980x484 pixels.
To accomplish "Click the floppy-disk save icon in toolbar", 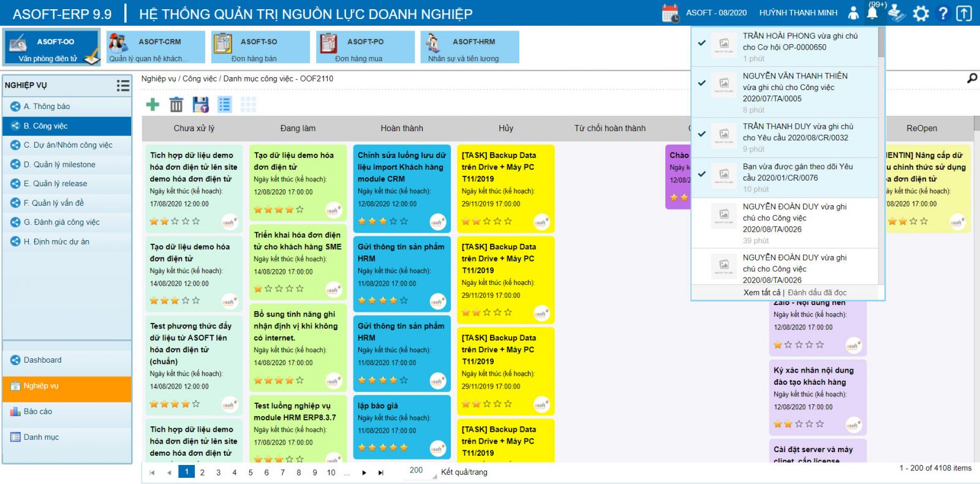I will coord(200,105).
